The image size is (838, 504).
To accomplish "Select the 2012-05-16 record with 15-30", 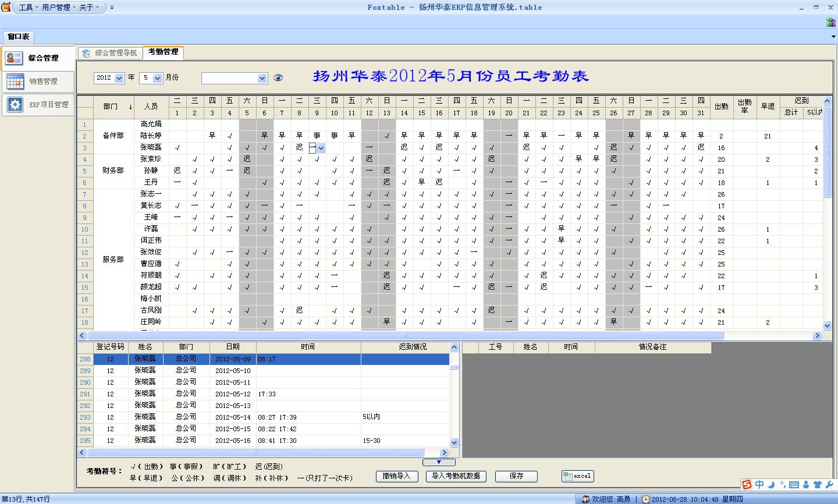I will coord(271,441).
